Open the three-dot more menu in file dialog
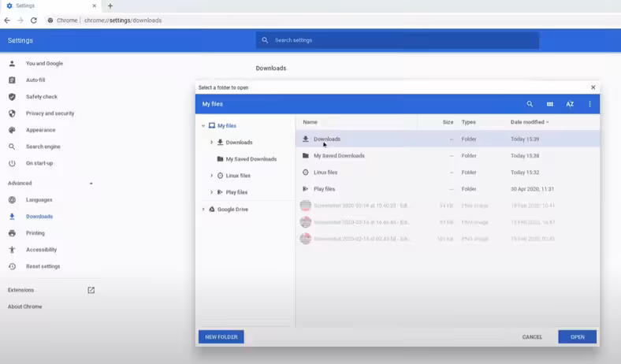621x364 pixels. click(589, 104)
